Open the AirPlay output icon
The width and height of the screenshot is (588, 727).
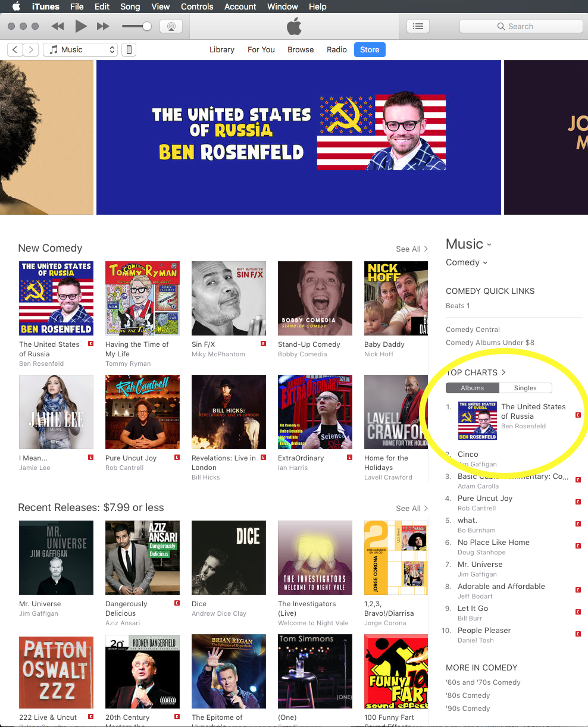point(171,26)
